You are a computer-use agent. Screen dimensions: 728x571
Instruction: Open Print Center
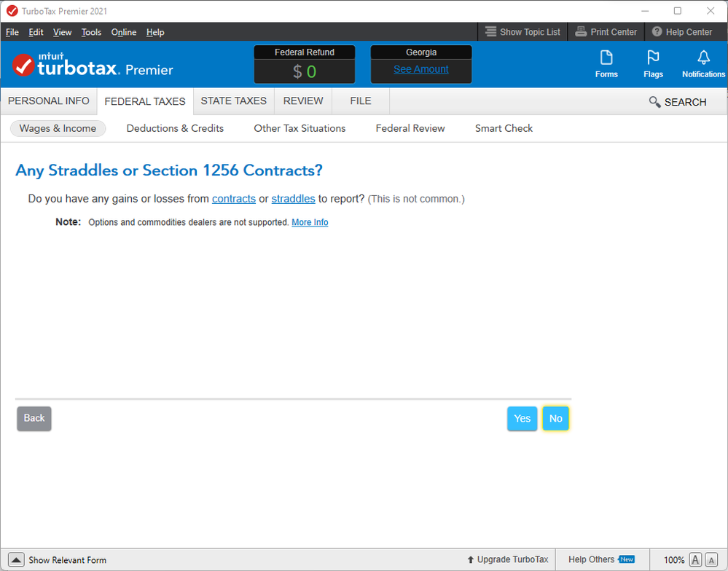606,32
